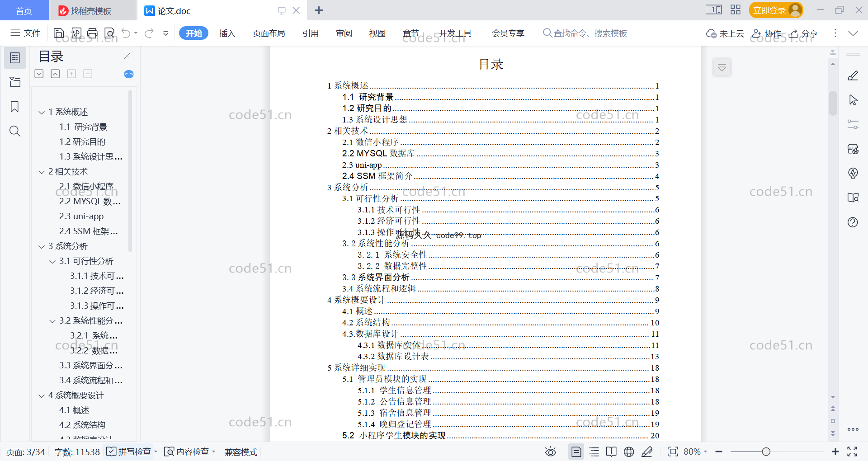Open quick toolbar customize dropdown arrow
This screenshot has height=461, width=868.
(166, 33)
